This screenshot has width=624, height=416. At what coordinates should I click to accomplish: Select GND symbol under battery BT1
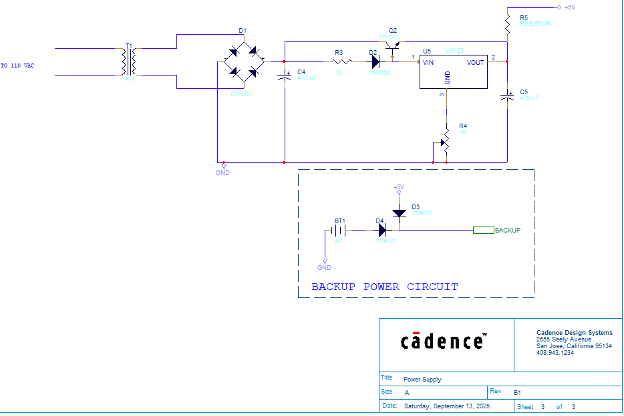pyautogui.click(x=324, y=265)
